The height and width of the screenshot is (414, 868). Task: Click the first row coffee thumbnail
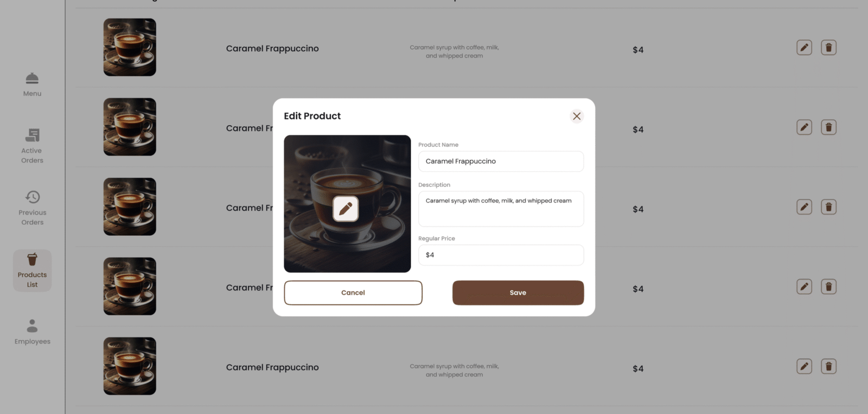pyautogui.click(x=130, y=48)
